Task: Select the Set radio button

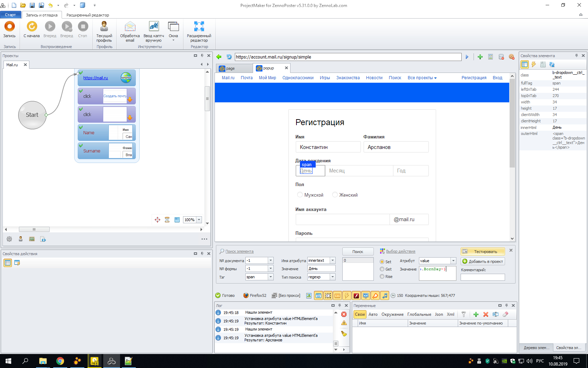Action: click(382, 262)
